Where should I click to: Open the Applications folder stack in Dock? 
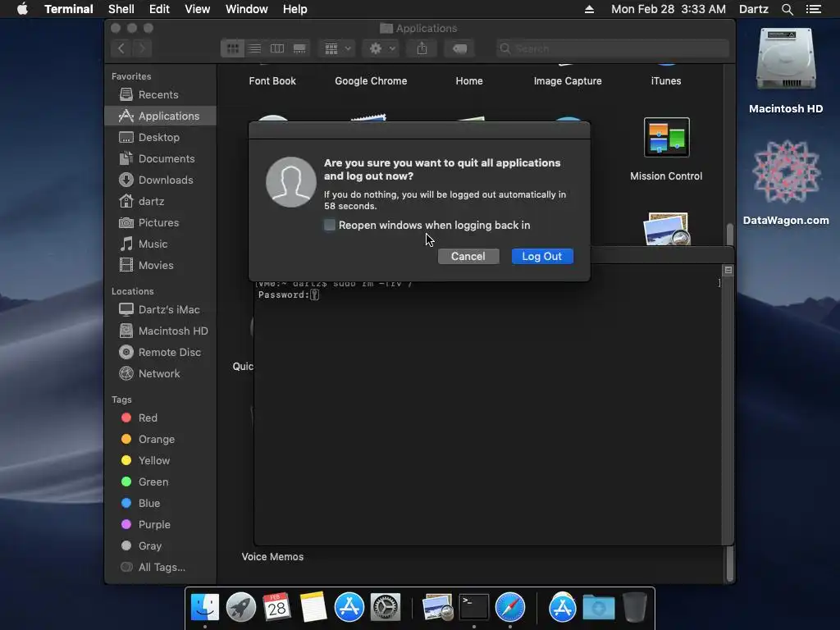(x=562, y=608)
